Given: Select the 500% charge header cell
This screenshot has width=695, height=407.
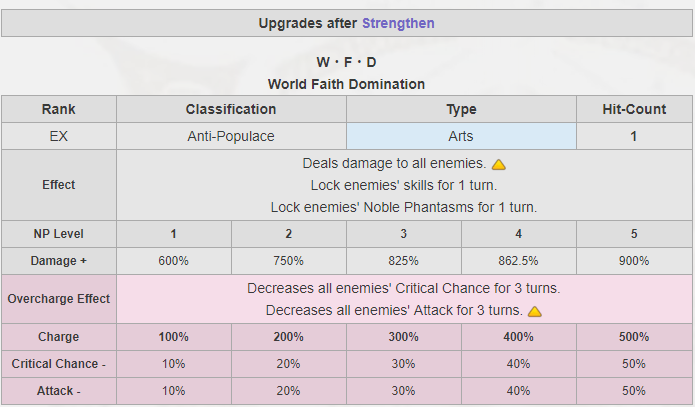Looking at the screenshot, I should (634, 337).
